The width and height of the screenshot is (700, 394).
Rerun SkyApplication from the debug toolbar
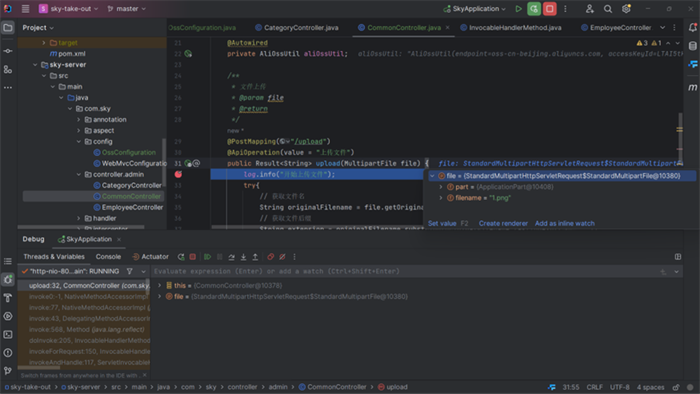tap(181, 257)
